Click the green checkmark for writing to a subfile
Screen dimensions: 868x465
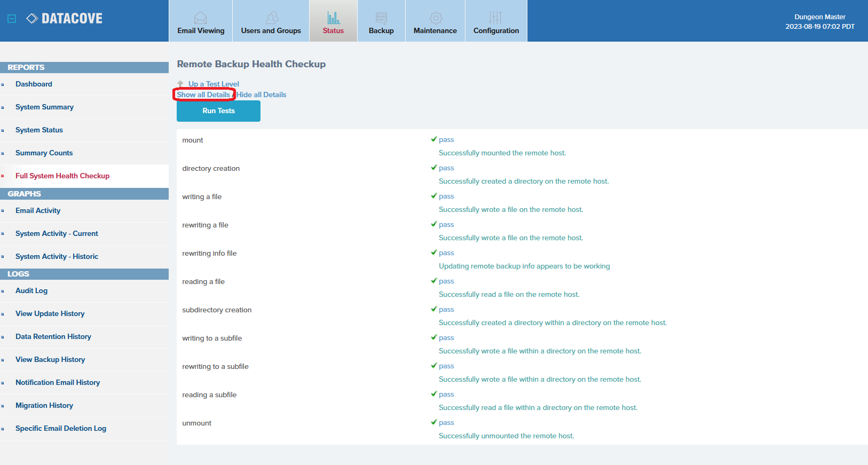click(x=434, y=337)
